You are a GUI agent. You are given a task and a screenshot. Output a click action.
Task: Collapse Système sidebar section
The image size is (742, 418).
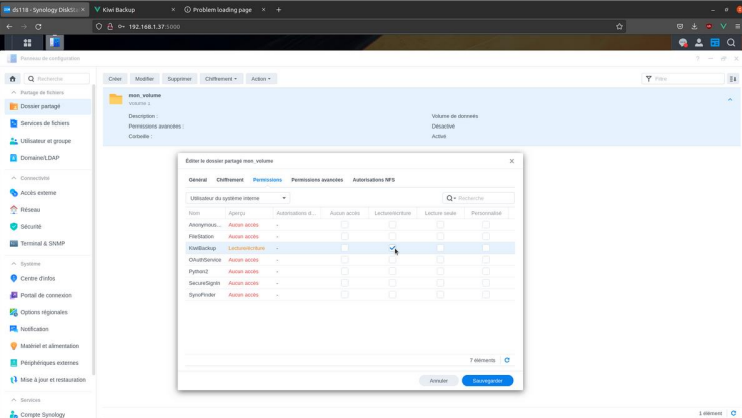[14, 264]
